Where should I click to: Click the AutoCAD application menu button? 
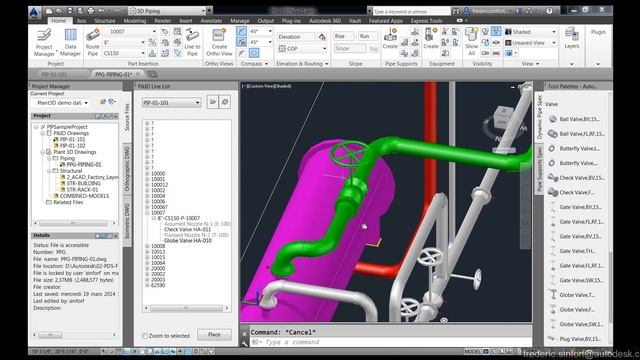coord(34,11)
